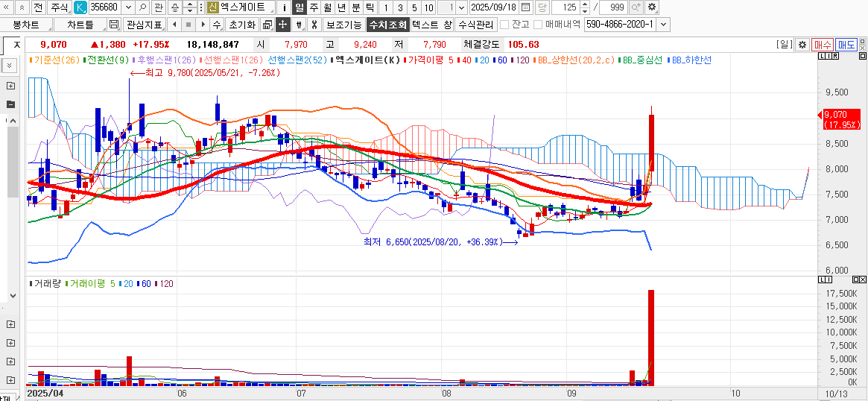Toggle the 수치조회 data view button
This screenshot has height=401, width=868.
point(387,25)
